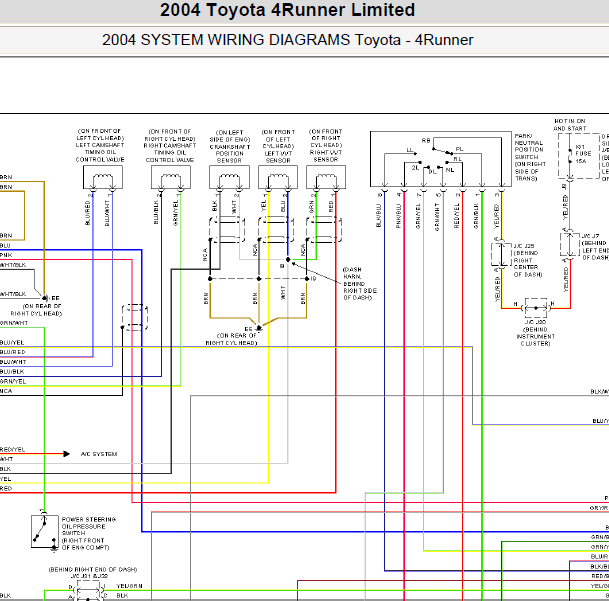The image size is (609, 601).
Task: Click the left VVT sensor coil symbol
Action: click(x=278, y=178)
